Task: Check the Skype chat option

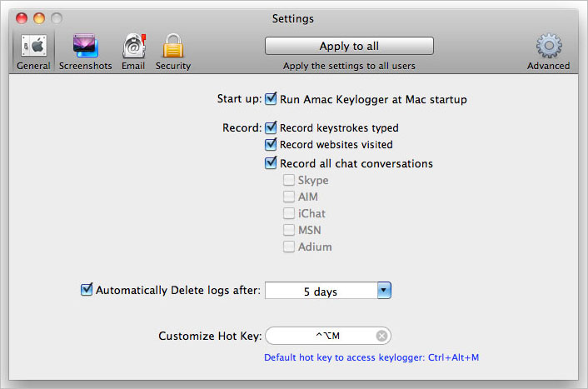Action: 288,180
